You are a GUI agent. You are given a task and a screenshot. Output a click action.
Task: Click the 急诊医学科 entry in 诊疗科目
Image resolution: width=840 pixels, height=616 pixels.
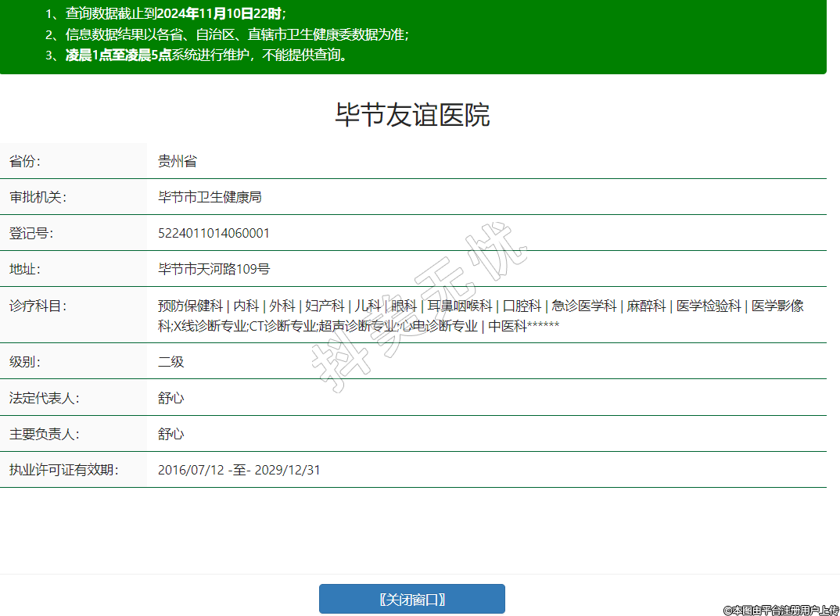pyautogui.click(x=583, y=306)
